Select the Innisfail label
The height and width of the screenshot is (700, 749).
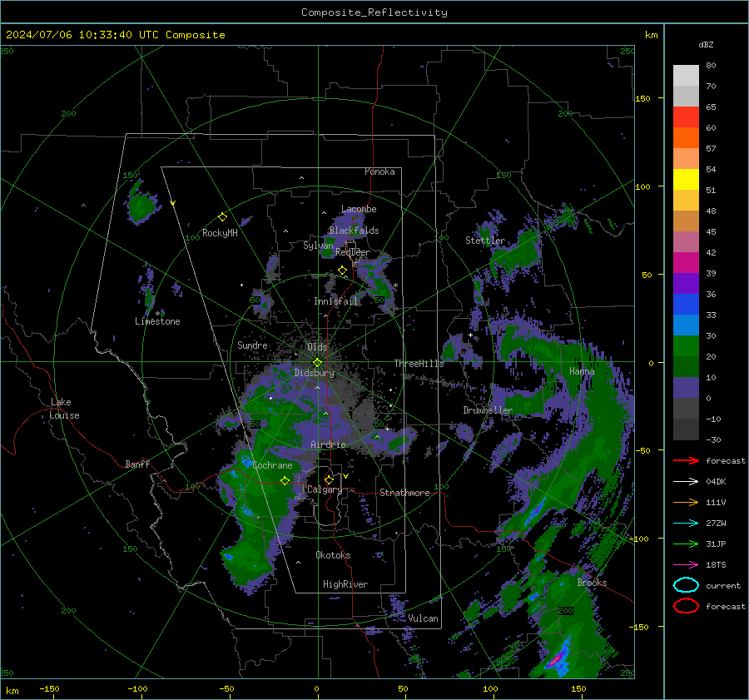tap(336, 301)
